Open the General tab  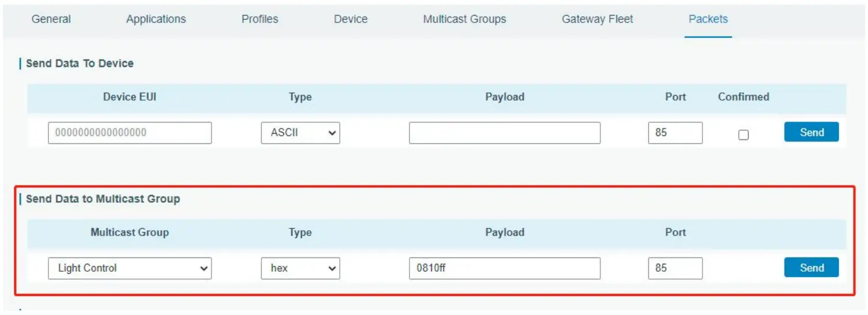[51, 19]
